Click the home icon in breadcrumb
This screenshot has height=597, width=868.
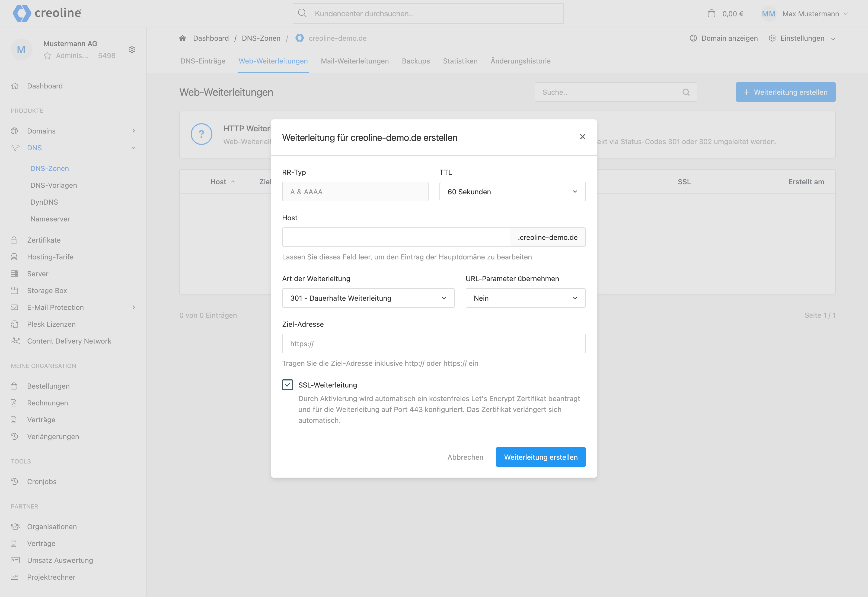[183, 38]
